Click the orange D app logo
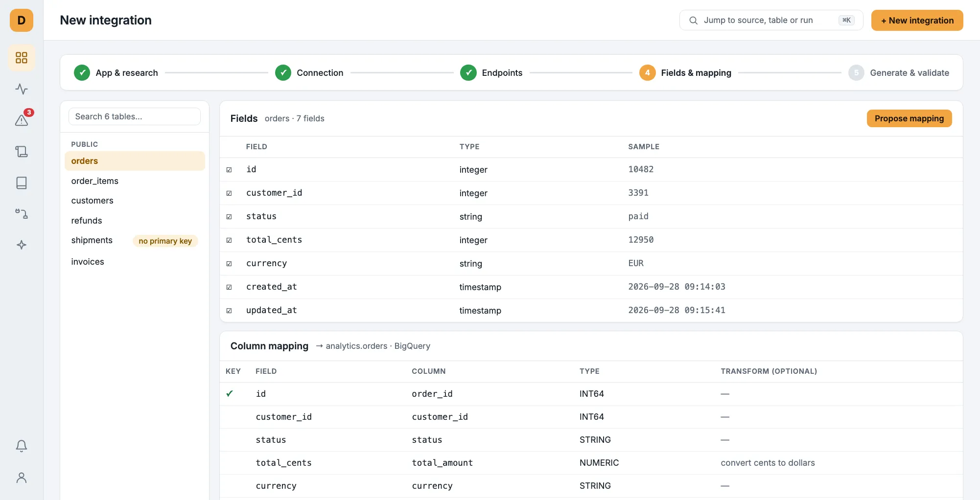This screenshot has height=500, width=980. pos(22,20)
